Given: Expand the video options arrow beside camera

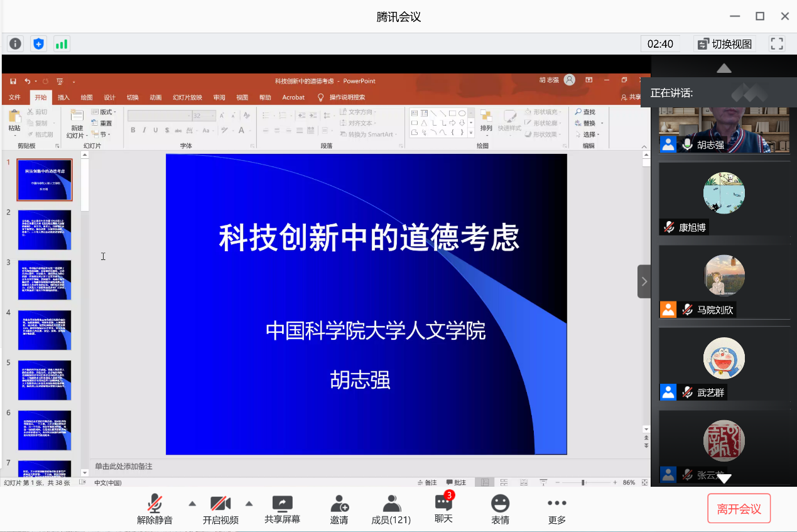Looking at the screenshot, I should pyautogui.click(x=249, y=503).
